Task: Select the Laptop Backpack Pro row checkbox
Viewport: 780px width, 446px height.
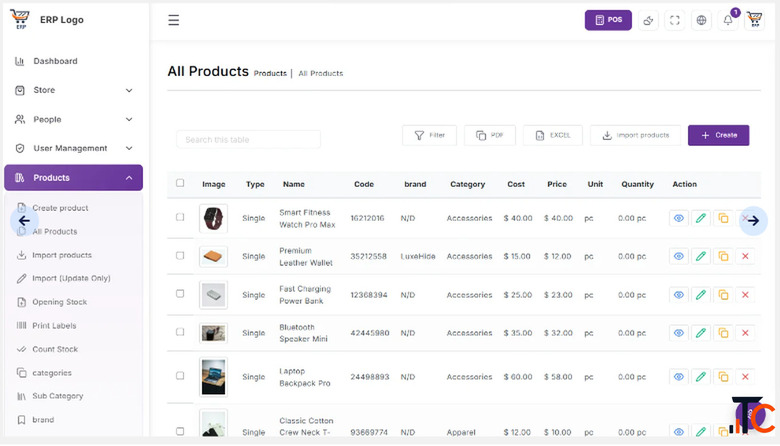Action: [x=180, y=376]
